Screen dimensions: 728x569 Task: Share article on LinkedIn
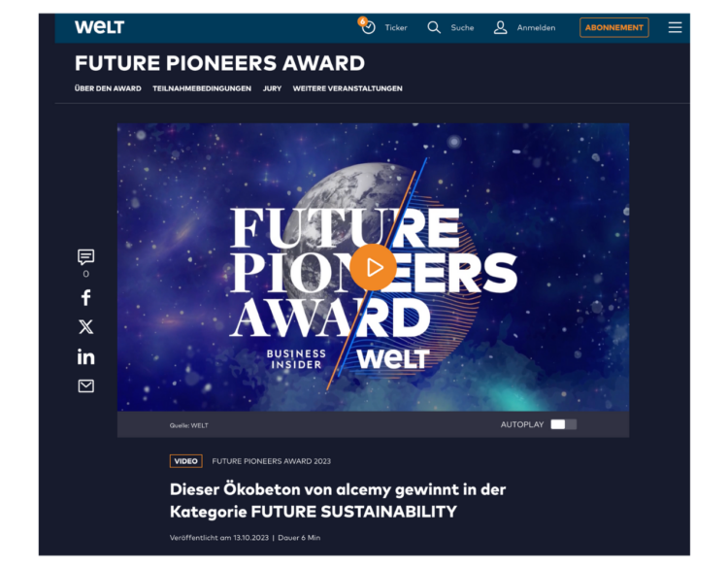point(85,356)
